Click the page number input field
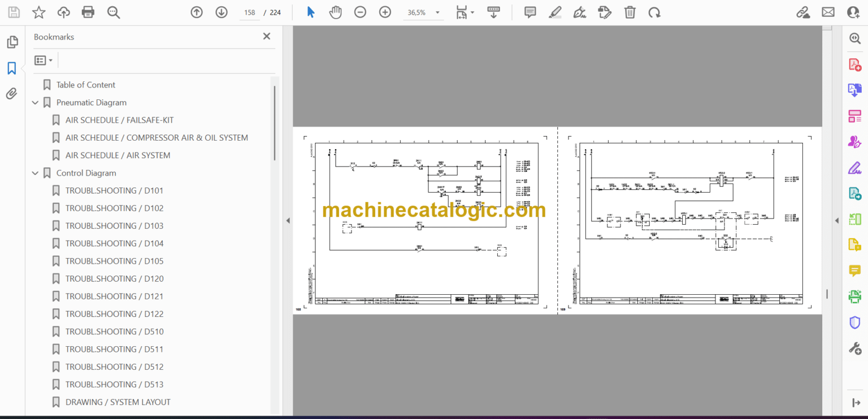Screen dimensions: 868x419 (249, 12)
